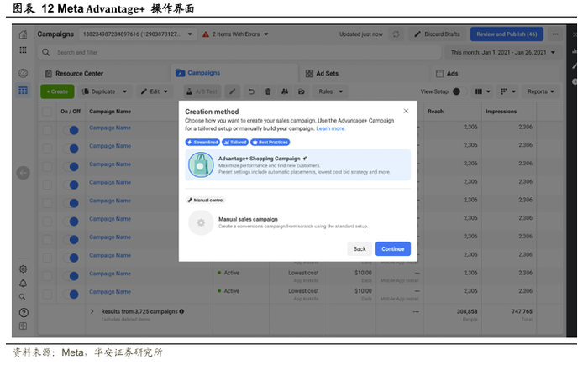The image size is (588, 365).
Task: Click the Back button in dialog
Action: point(360,249)
